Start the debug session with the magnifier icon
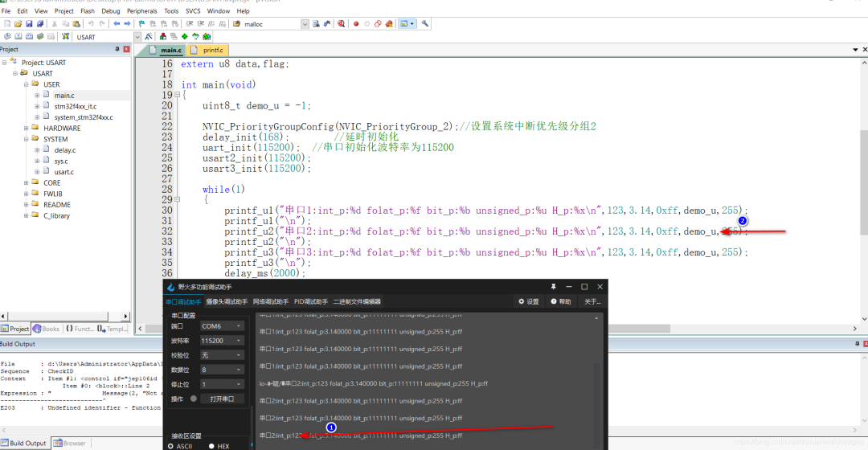 click(342, 24)
